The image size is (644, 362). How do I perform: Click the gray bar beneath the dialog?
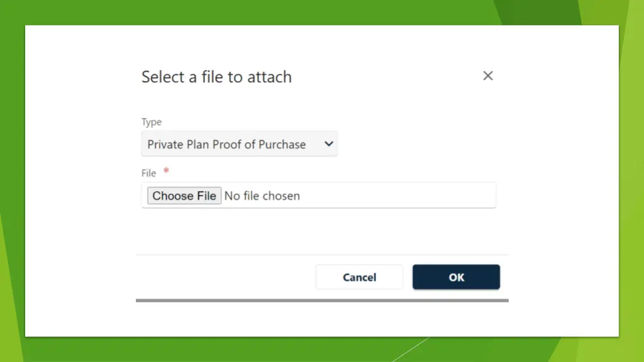coord(322,300)
